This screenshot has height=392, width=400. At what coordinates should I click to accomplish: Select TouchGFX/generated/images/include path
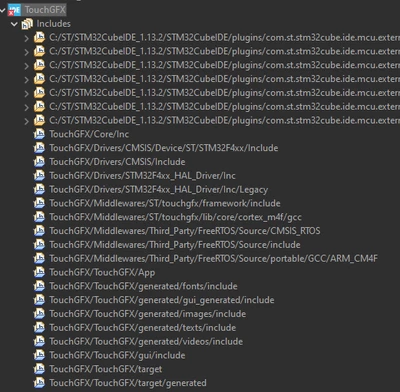pyautogui.click(x=148, y=314)
